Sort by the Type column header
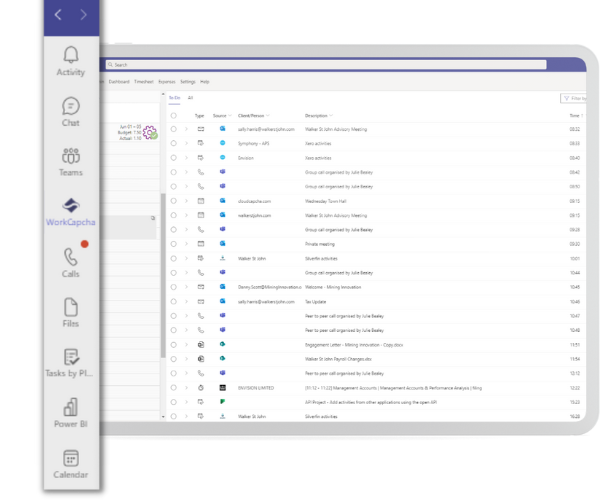This screenshot has width=600, height=500. [199, 116]
